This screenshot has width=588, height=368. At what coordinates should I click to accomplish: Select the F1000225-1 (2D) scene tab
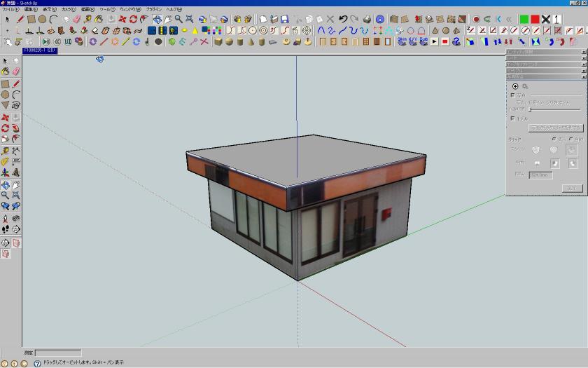pos(40,50)
